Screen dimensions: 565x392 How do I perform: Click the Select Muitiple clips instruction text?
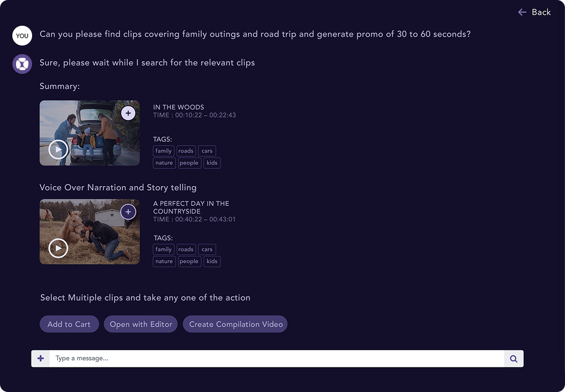[x=145, y=298]
